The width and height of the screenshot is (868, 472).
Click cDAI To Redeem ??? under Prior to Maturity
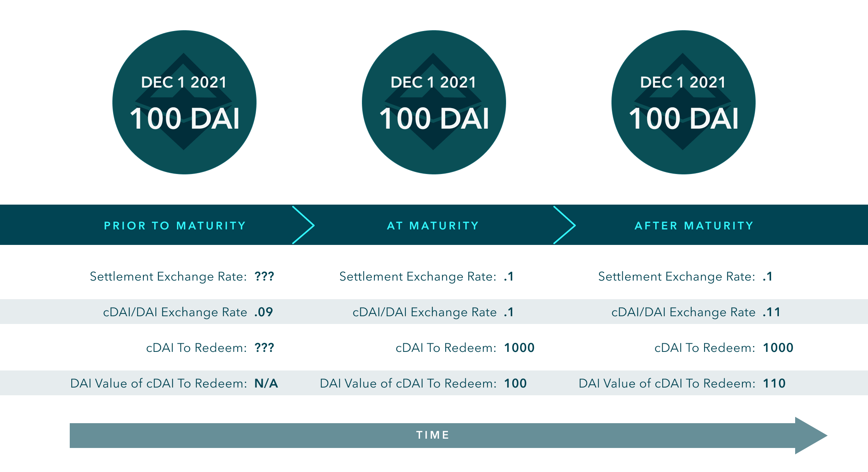coord(264,348)
